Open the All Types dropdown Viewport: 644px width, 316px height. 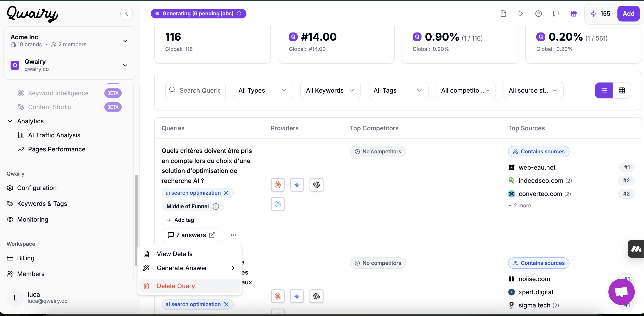[x=262, y=90]
